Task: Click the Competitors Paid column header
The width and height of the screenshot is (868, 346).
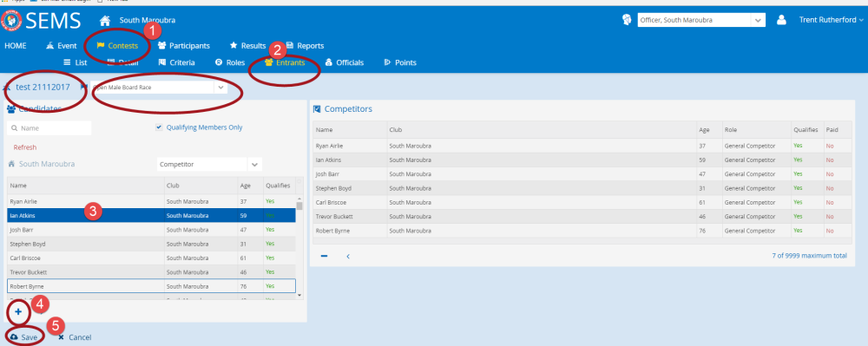Action: 838,130
